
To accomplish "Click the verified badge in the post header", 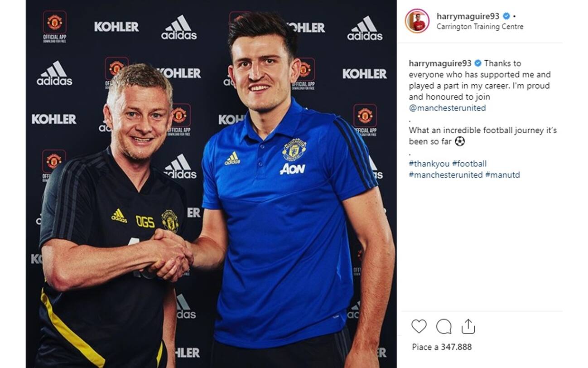I will click(507, 16).
